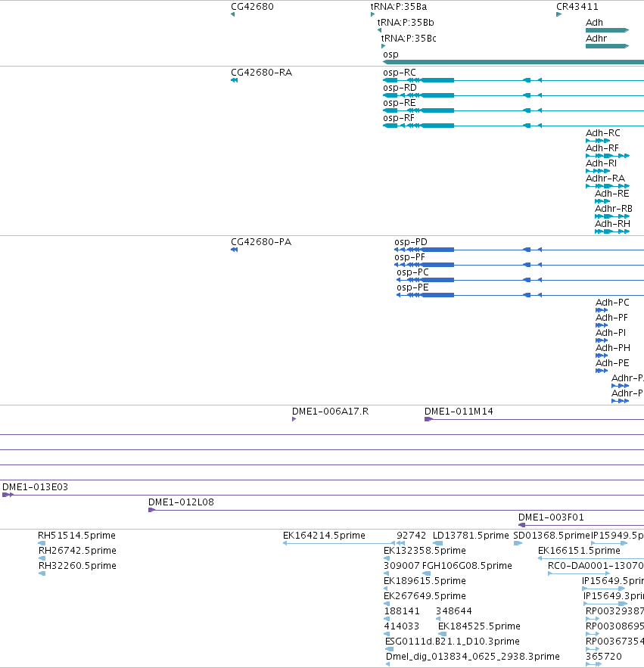Open the osp-PC protein label
The width and height of the screenshot is (644, 668).
tap(412, 272)
